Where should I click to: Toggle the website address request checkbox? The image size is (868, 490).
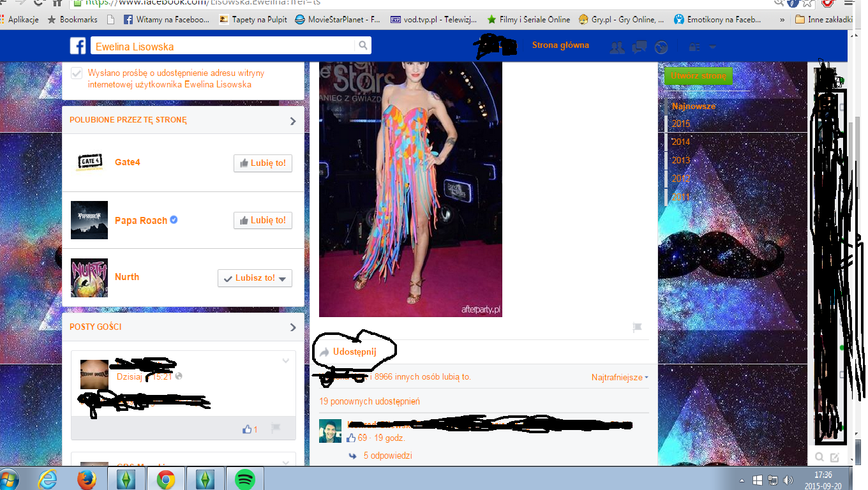(x=77, y=73)
